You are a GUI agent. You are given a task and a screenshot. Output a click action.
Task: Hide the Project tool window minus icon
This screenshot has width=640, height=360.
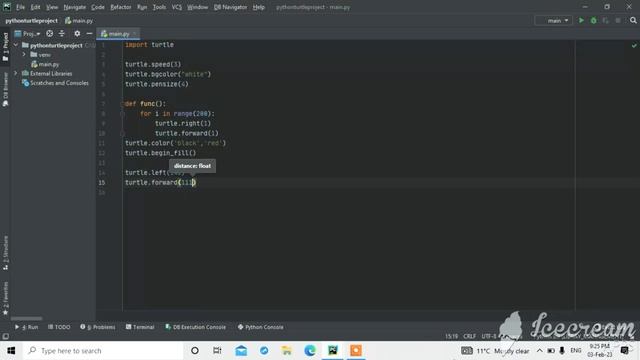point(89,33)
